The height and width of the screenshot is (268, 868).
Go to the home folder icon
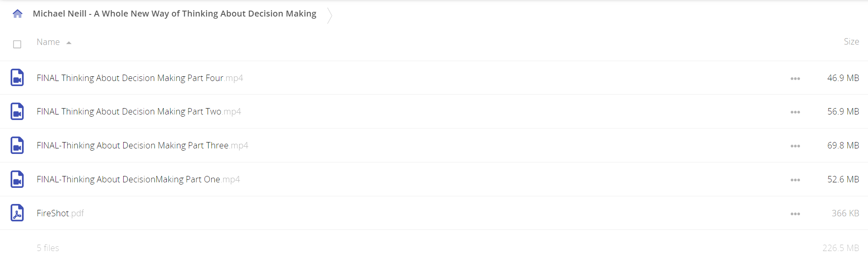(x=17, y=14)
